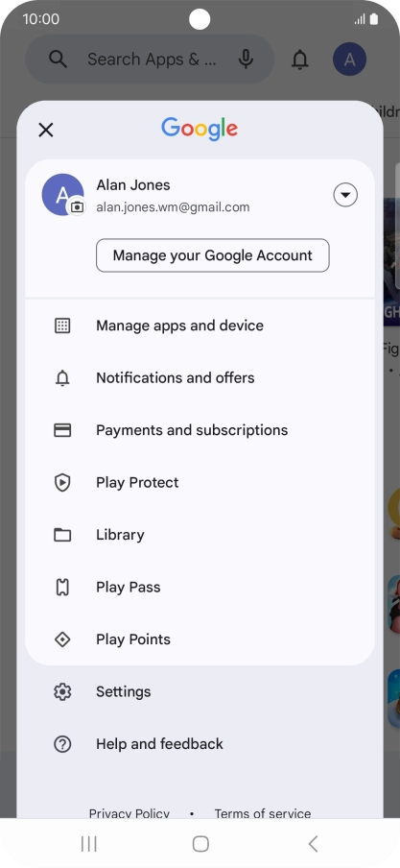Viewport: 400px width, 868px height.
Task: Tap the Help and feedback question icon
Action: 62,744
